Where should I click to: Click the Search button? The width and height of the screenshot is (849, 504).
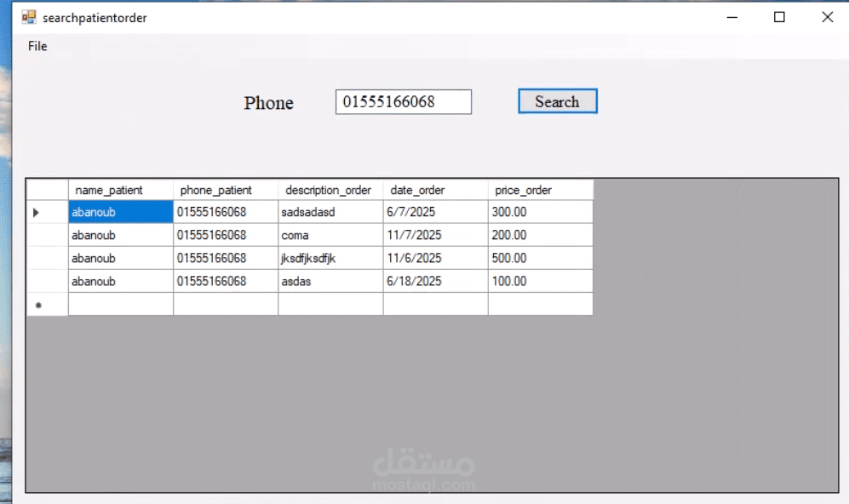(558, 101)
